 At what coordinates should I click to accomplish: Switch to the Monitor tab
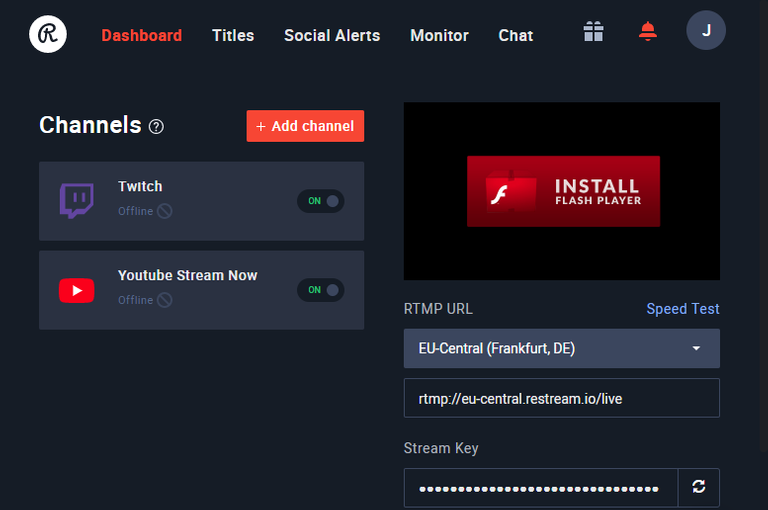(x=439, y=35)
